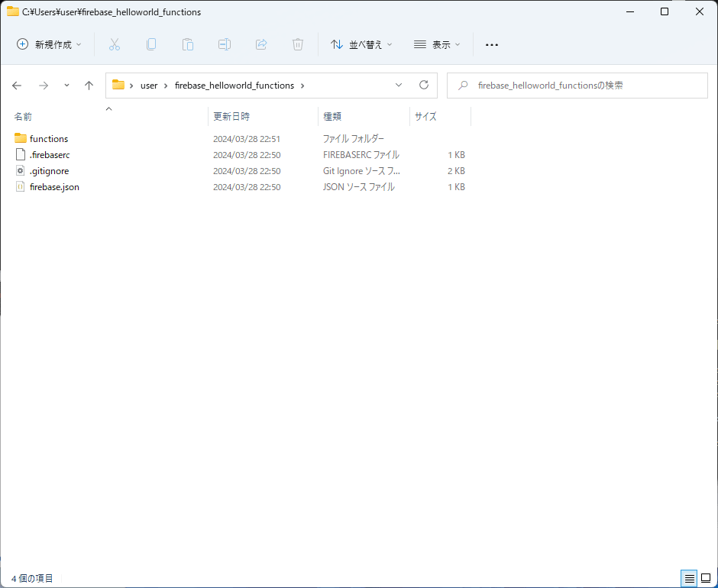Viewport: 718px width, 588px height.
Task: Click the Share icon in toolbar
Action: coord(261,44)
